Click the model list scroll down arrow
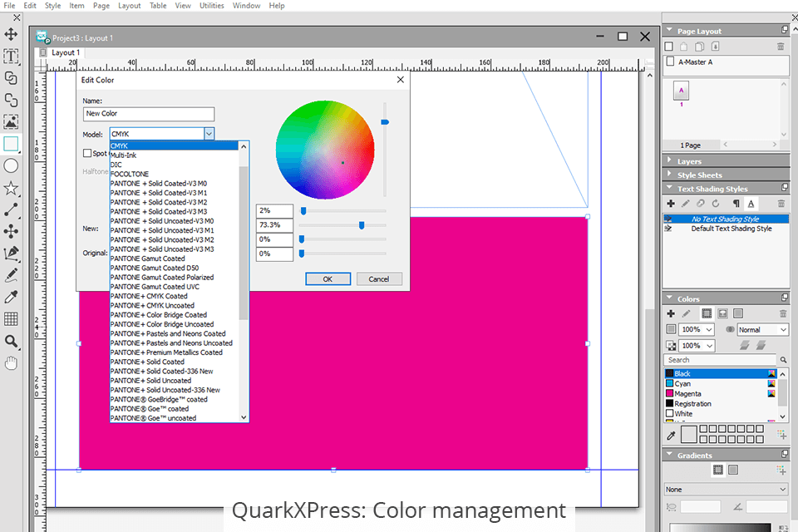Image resolution: width=798 pixels, height=532 pixels. [x=244, y=417]
